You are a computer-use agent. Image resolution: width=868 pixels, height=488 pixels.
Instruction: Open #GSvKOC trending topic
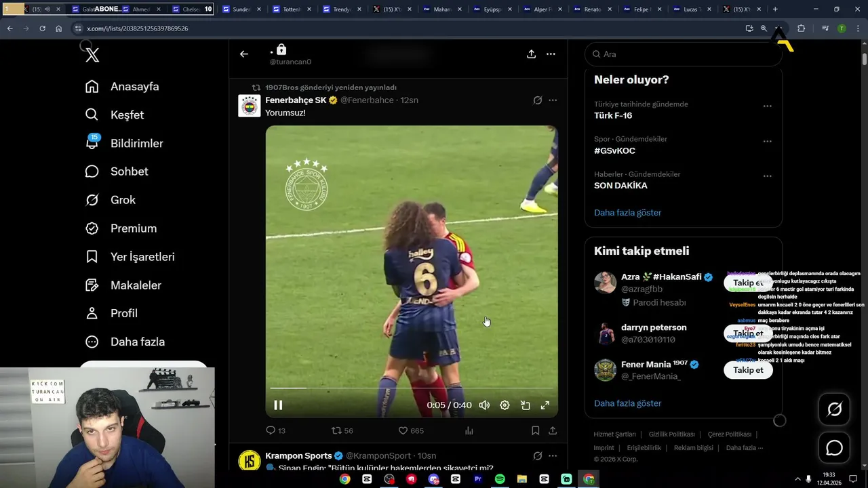click(614, 150)
